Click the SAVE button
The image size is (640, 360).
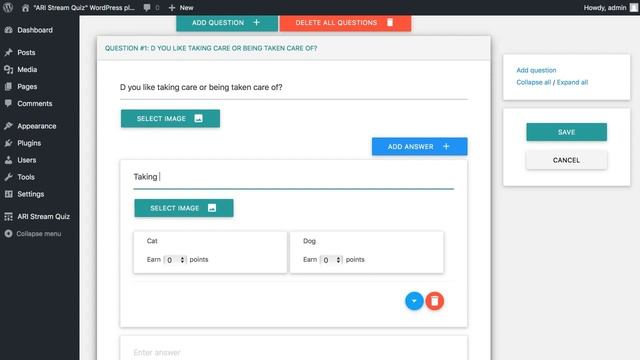tap(567, 132)
